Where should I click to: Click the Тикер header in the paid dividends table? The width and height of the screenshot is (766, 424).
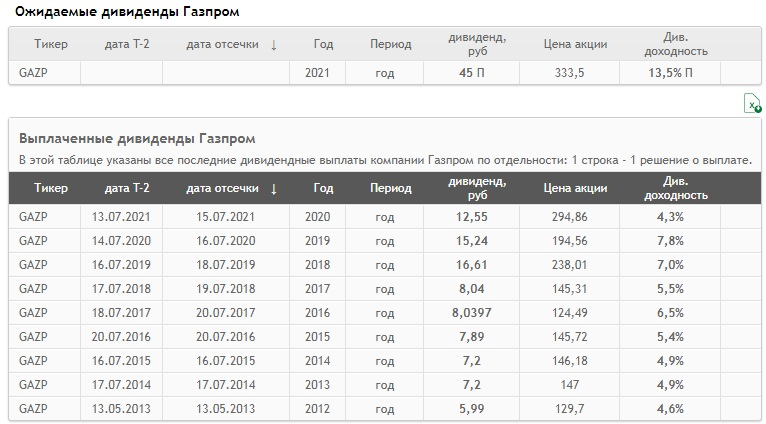click(x=51, y=188)
